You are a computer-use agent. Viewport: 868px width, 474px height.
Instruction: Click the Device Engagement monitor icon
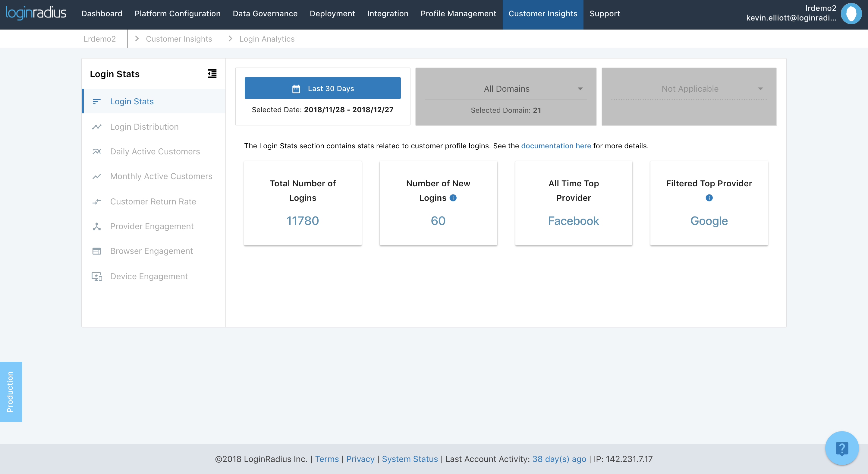click(x=97, y=276)
